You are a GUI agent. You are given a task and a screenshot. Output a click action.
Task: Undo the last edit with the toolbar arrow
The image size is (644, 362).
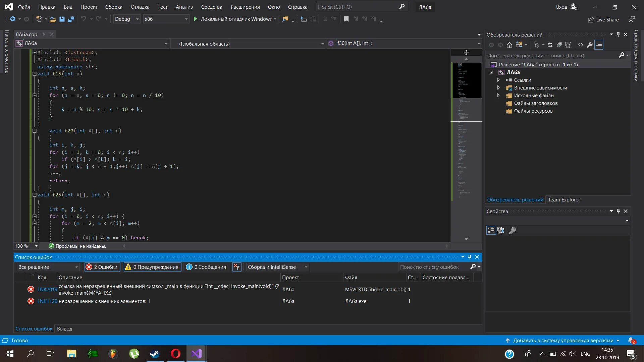point(84,19)
